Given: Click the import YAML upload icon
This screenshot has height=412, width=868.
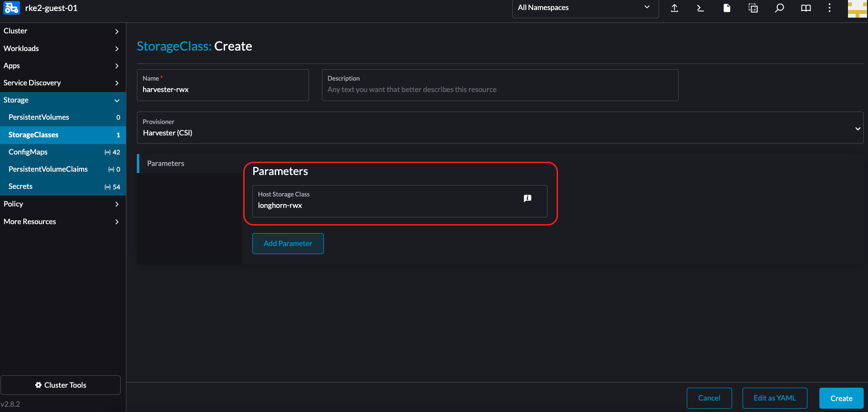Looking at the screenshot, I should coord(674,8).
